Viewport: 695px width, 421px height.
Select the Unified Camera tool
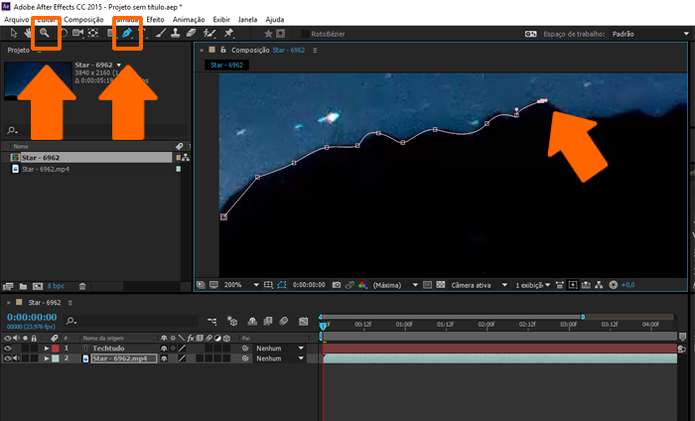click(x=78, y=33)
